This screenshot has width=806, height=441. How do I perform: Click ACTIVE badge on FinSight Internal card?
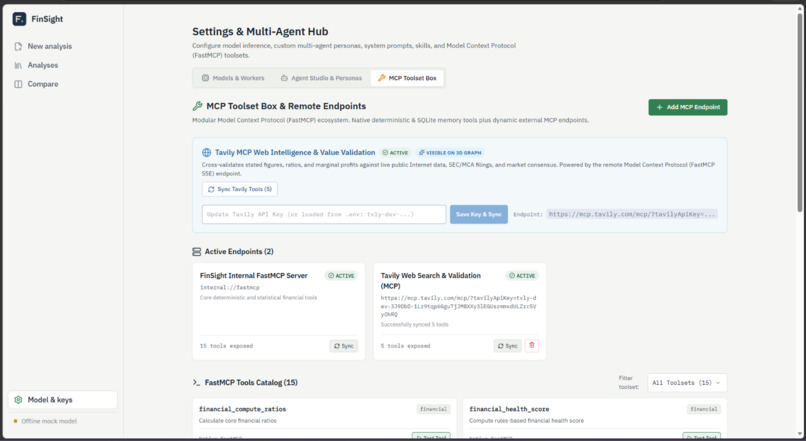341,276
